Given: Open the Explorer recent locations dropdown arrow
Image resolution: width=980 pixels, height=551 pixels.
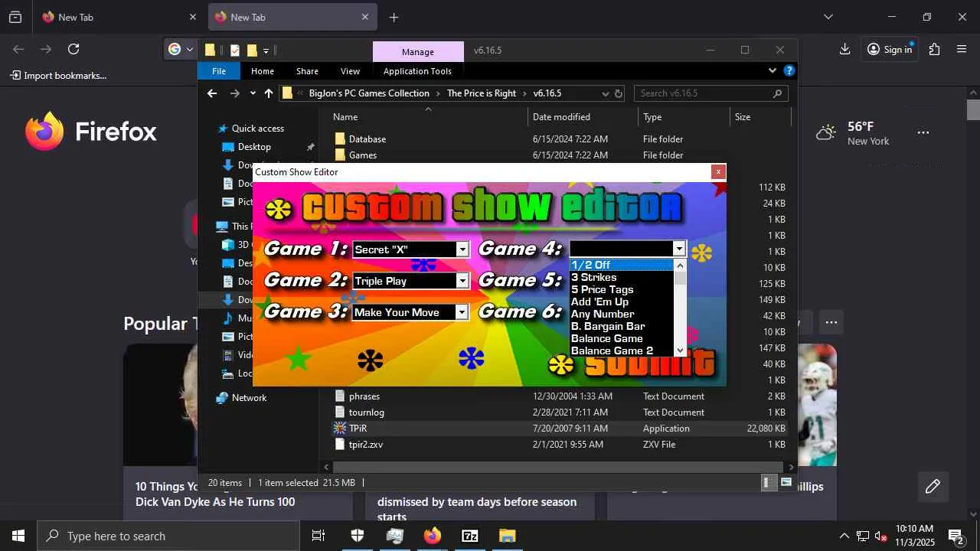Looking at the screenshot, I should (253, 93).
